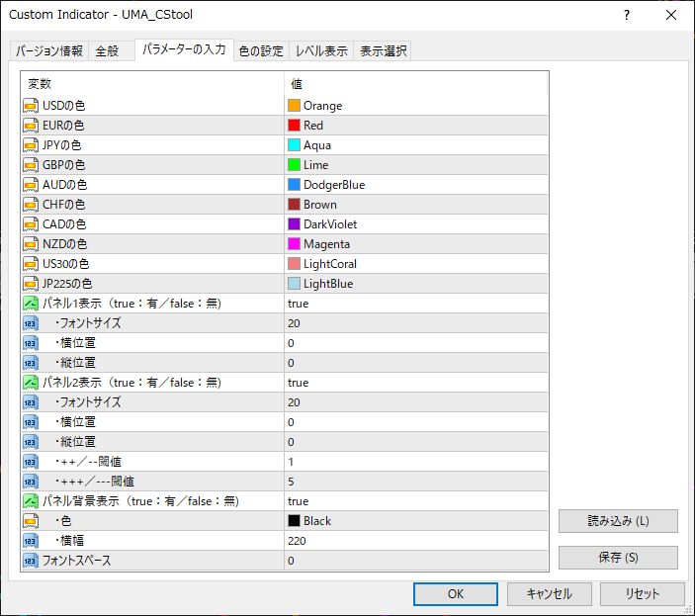Click the 保存 (S) button
The height and width of the screenshot is (616, 695).
618,558
